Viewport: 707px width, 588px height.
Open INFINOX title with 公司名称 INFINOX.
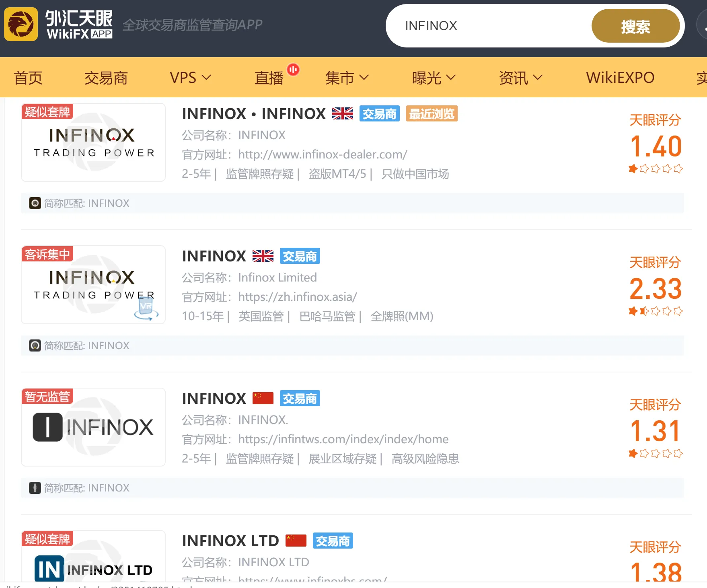pos(214,399)
